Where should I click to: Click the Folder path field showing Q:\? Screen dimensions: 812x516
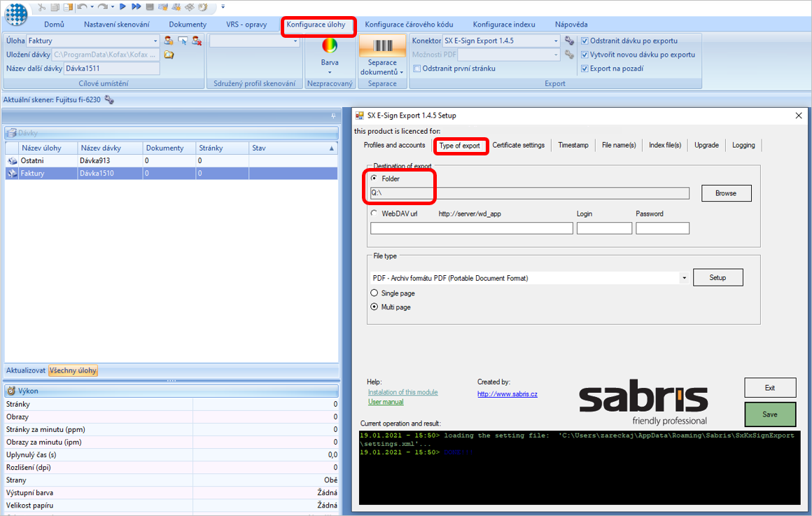pyautogui.click(x=530, y=193)
